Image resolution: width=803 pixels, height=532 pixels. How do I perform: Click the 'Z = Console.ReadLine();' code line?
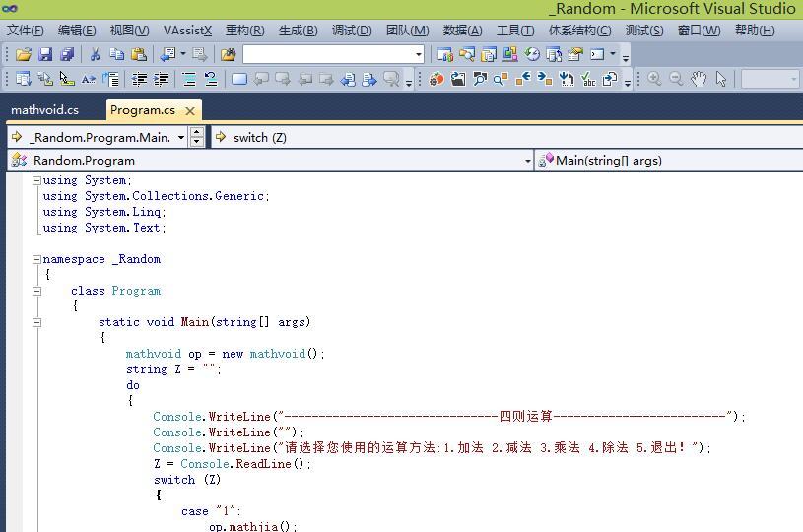coord(232,464)
